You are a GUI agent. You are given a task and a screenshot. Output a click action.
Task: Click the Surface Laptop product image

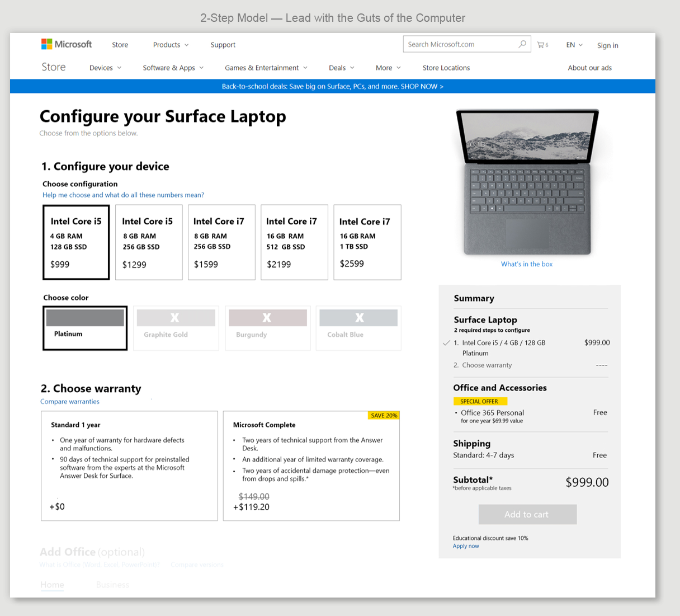[x=527, y=182]
